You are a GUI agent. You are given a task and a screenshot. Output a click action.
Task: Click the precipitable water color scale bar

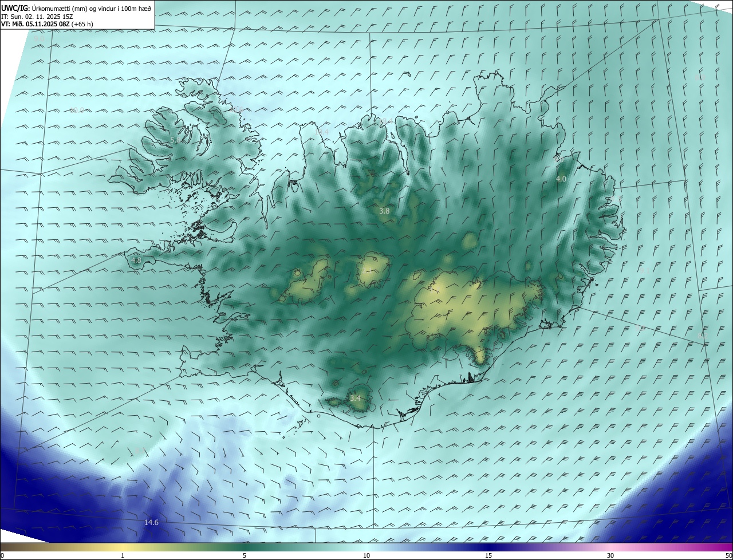pos(366,547)
